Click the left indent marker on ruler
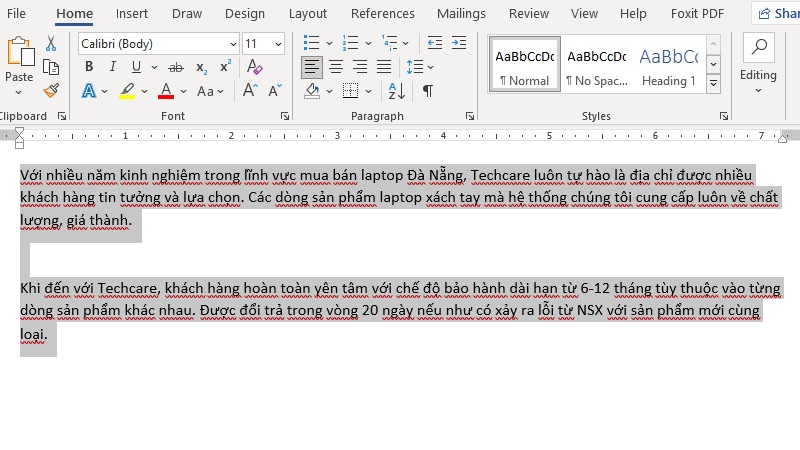This screenshot has height=450, width=800. 19,145
